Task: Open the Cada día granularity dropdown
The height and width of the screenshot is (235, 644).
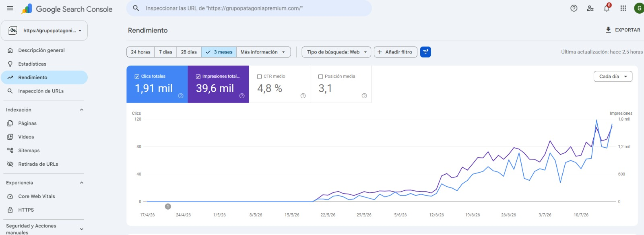Action: [613, 76]
